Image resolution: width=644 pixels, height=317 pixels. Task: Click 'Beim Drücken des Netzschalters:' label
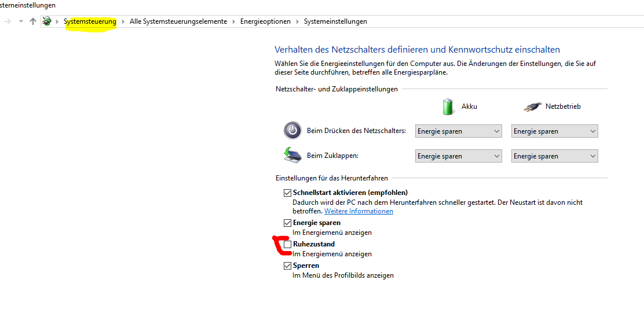click(x=357, y=131)
